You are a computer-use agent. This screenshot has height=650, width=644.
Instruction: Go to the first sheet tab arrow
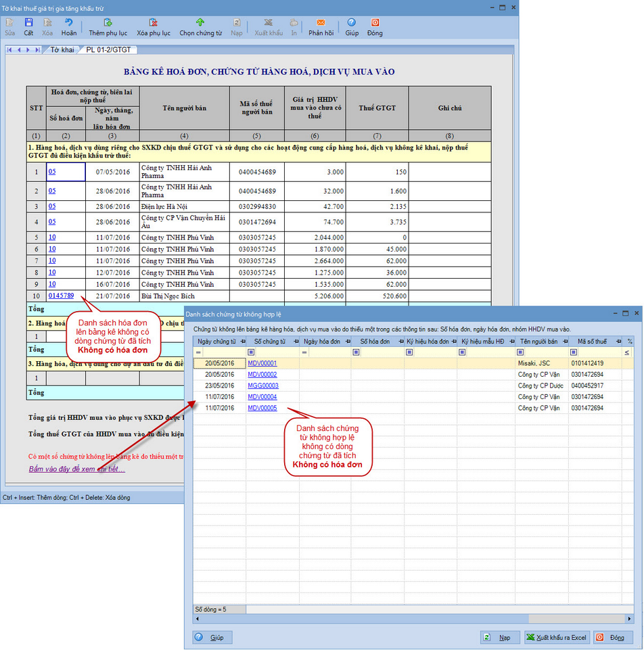9,50
